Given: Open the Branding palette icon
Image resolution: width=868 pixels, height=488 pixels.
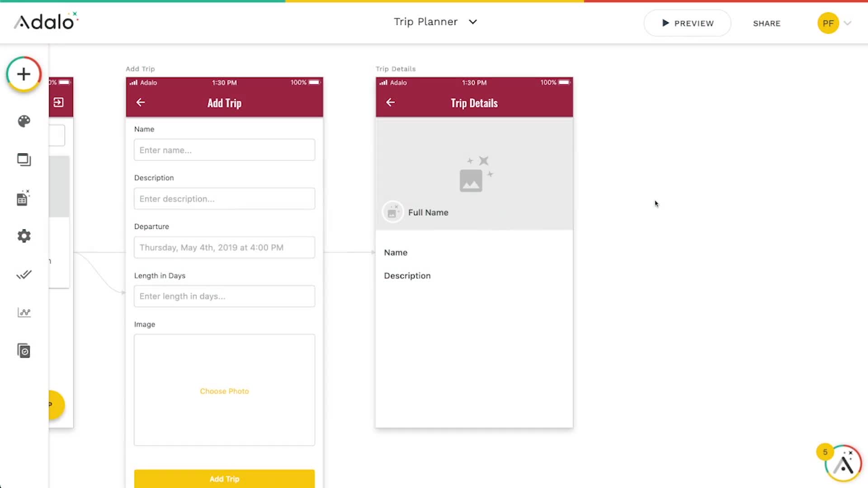Looking at the screenshot, I should [24, 121].
